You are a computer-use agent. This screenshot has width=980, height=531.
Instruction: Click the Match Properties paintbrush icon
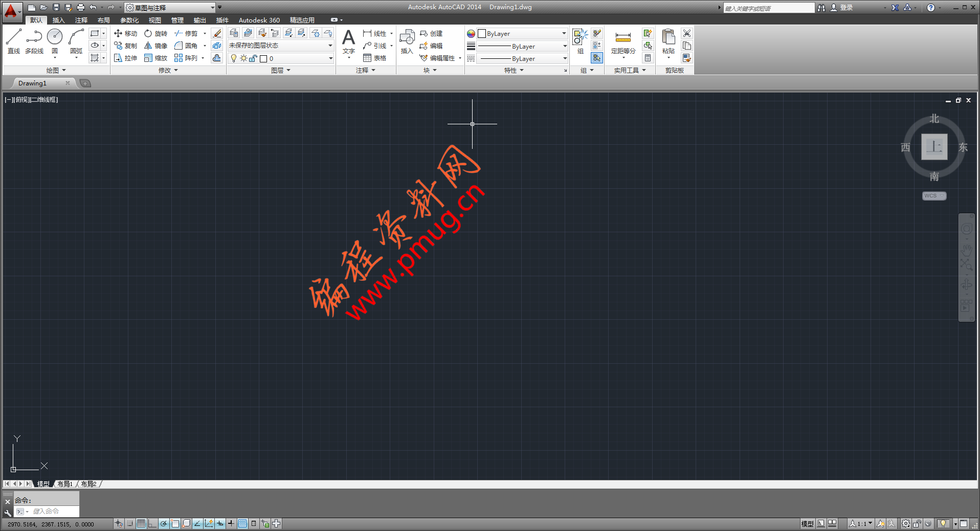[x=687, y=58]
